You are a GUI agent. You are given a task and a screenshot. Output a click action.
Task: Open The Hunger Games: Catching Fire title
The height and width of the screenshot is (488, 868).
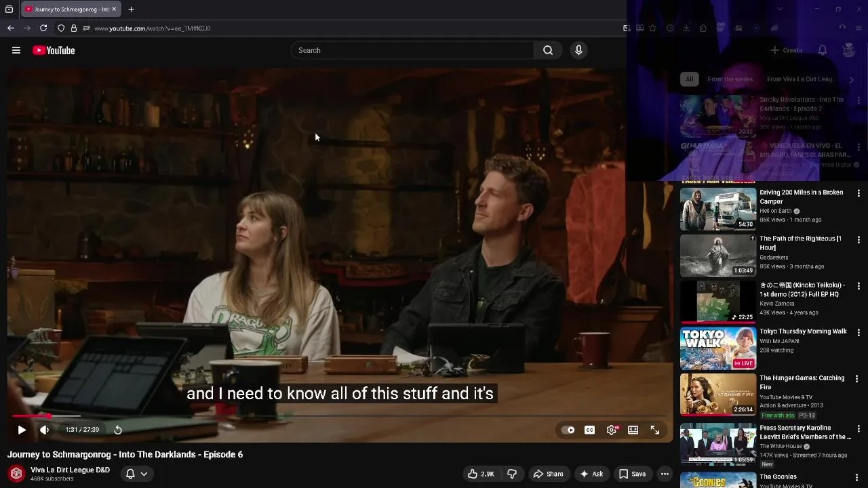coord(802,382)
